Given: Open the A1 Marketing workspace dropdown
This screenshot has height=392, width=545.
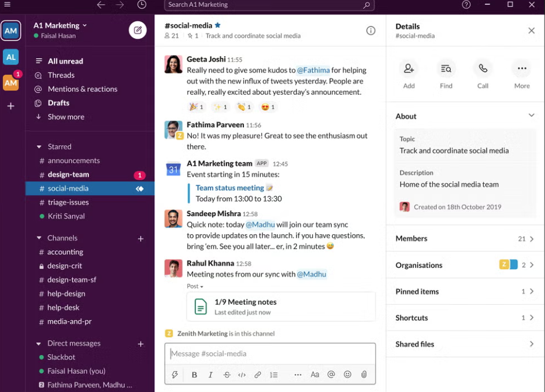Looking at the screenshot, I should click(60, 25).
